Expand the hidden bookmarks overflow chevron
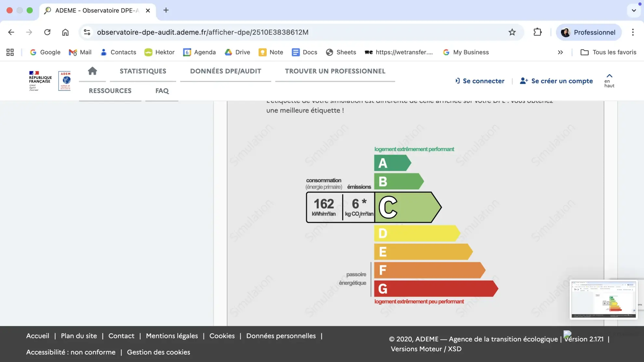Image resolution: width=644 pixels, height=362 pixels. tap(560, 52)
